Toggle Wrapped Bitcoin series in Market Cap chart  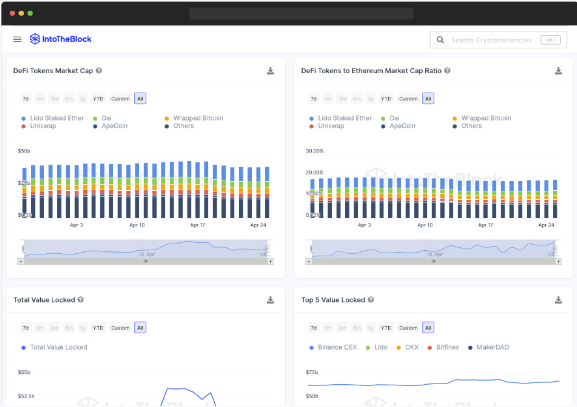click(194, 118)
